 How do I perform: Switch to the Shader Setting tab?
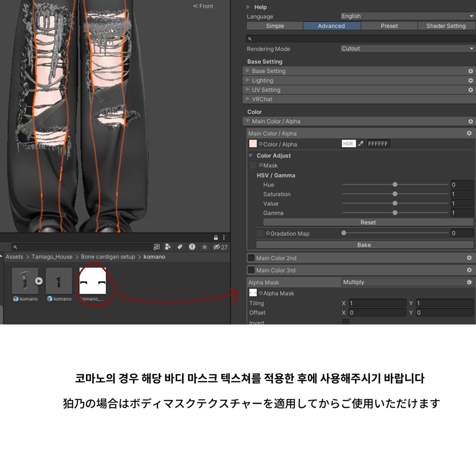446,26
